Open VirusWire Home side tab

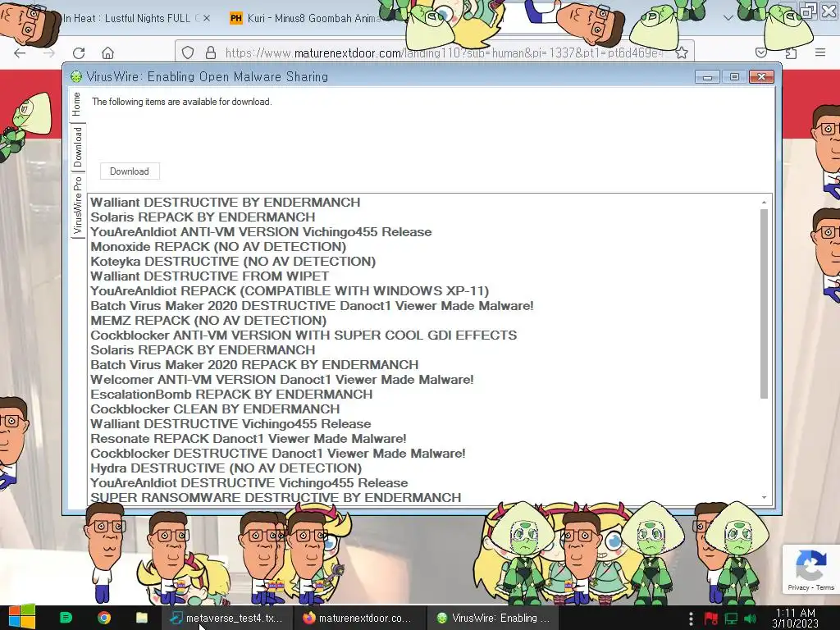(76, 104)
